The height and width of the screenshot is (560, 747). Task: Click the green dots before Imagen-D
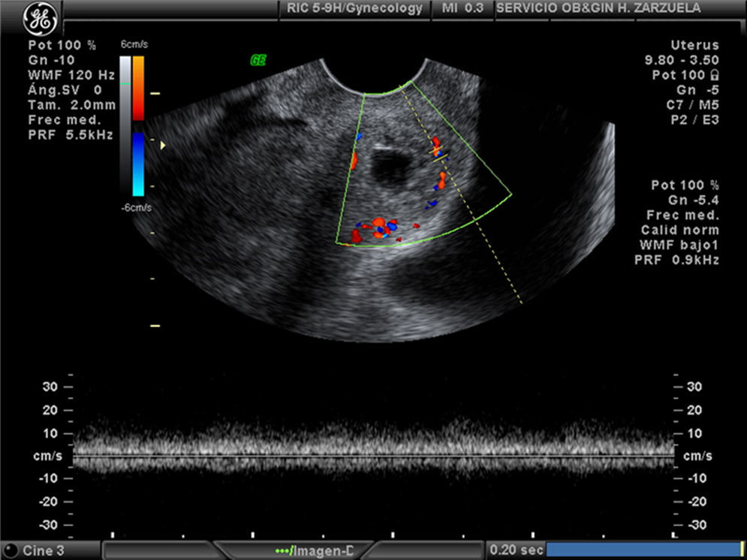pos(282,550)
